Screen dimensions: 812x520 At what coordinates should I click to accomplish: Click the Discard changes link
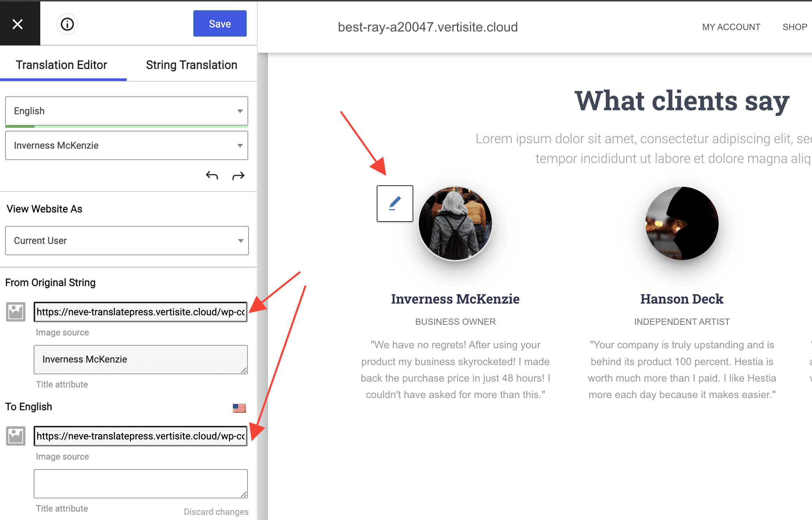click(216, 512)
